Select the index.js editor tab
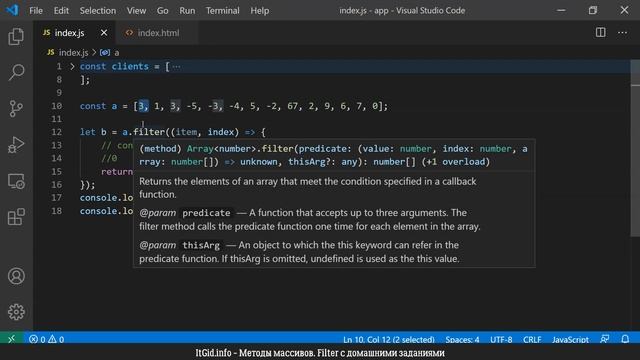 click(x=69, y=33)
